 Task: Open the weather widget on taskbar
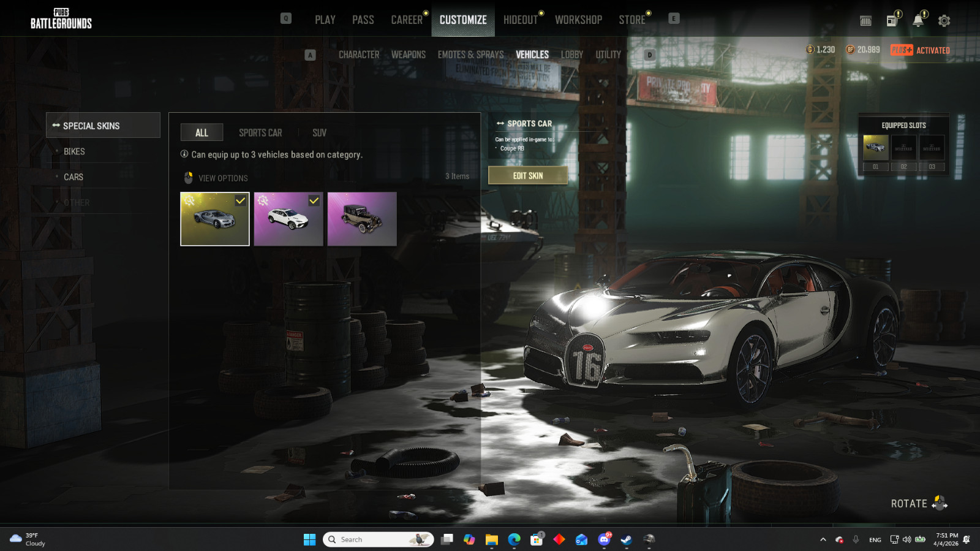point(28,539)
